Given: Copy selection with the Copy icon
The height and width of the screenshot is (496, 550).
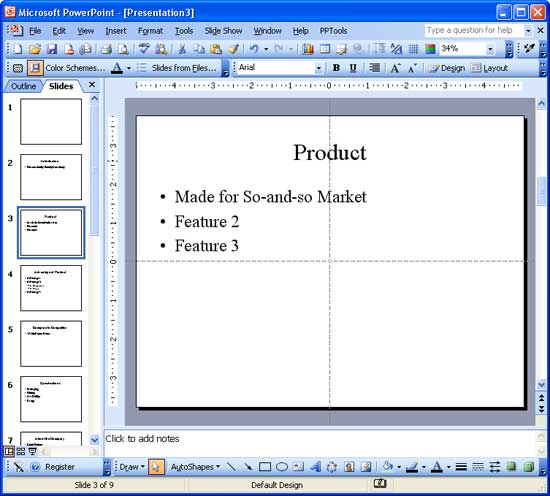Looking at the screenshot, I should [199, 49].
